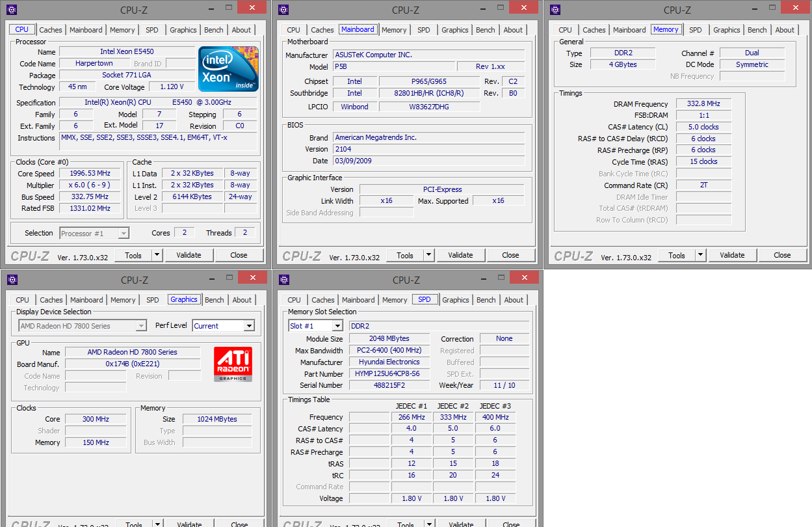Image resolution: width=812 pixels, height=527 pixels.
Task: Click the Intel Xeon inside logo
Action: click(228, 68)
